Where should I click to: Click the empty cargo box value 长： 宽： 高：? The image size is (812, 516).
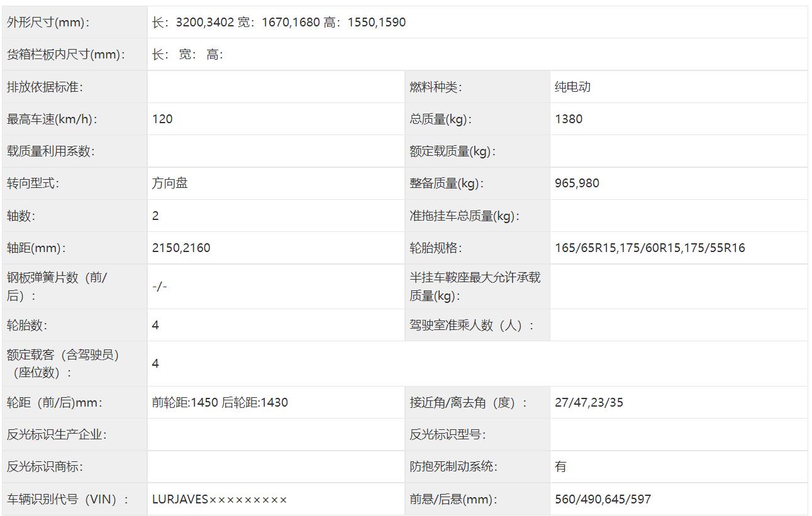click(x=187, y=55)
